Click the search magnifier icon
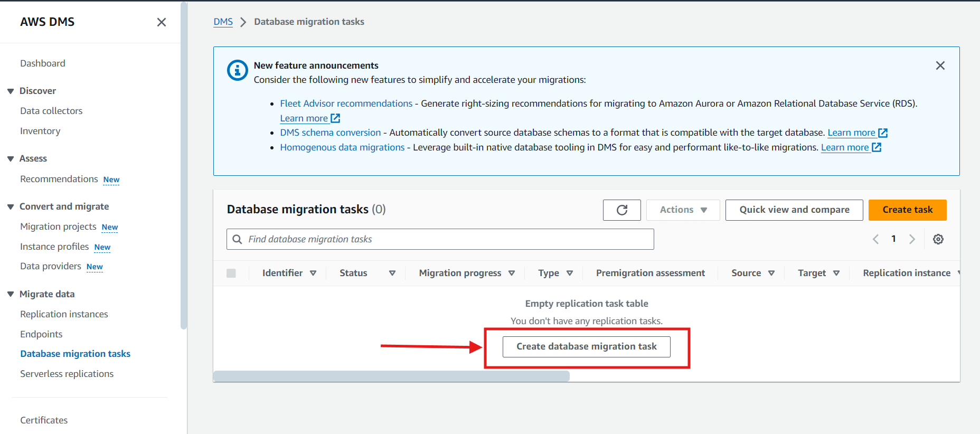 238,239
